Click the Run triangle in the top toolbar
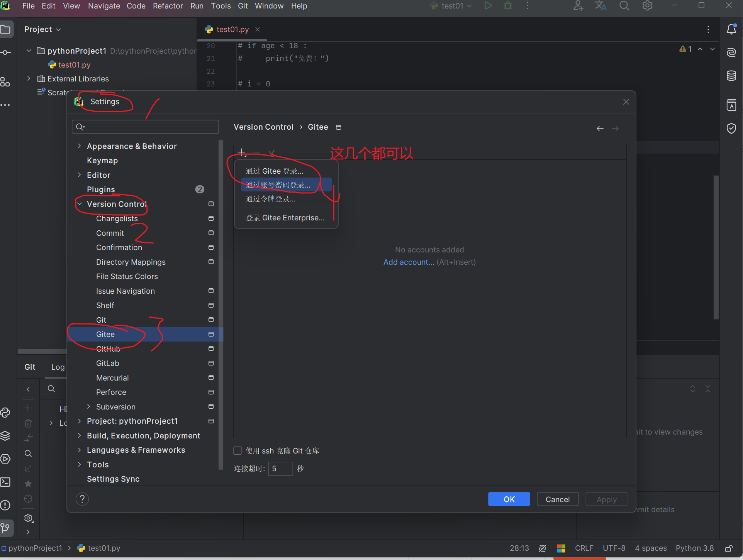Viewport: 743px width, 560px height. (x=488, y=6)
